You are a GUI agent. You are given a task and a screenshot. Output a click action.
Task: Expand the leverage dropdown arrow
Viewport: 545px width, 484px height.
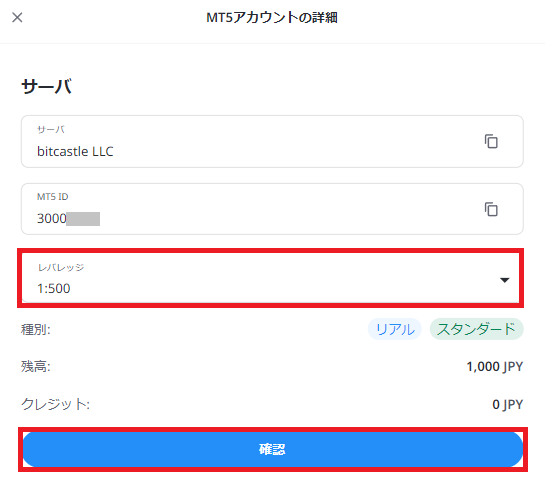(x=504, y=280)
